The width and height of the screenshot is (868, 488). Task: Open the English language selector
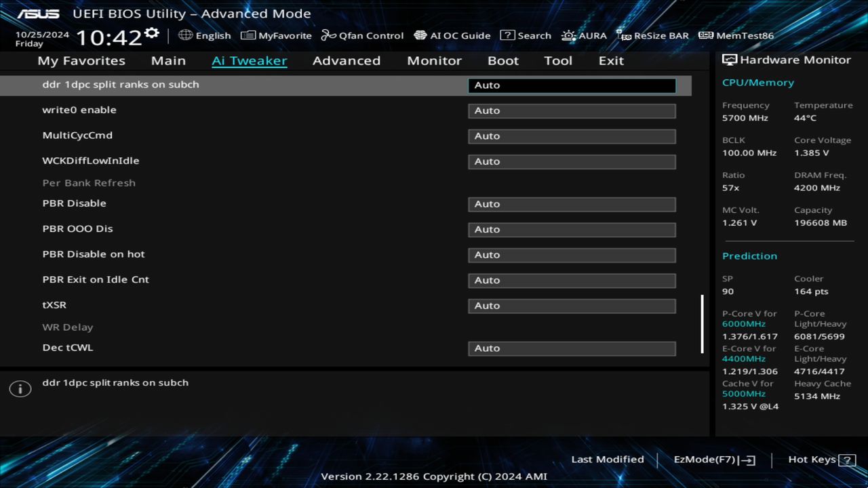pyautogui.click(x=205, y=35)
